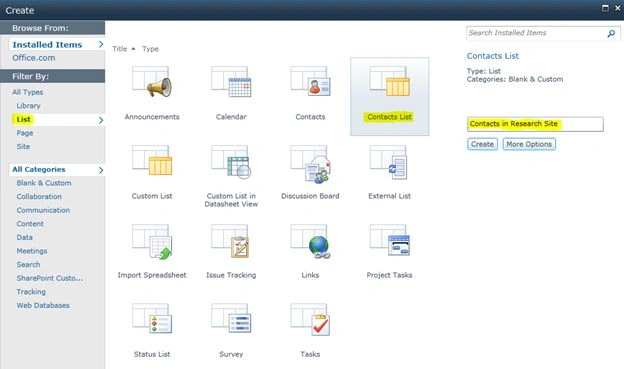Screen dimensions: 624x369
Task: Filter by Data category
Action: 24,237
